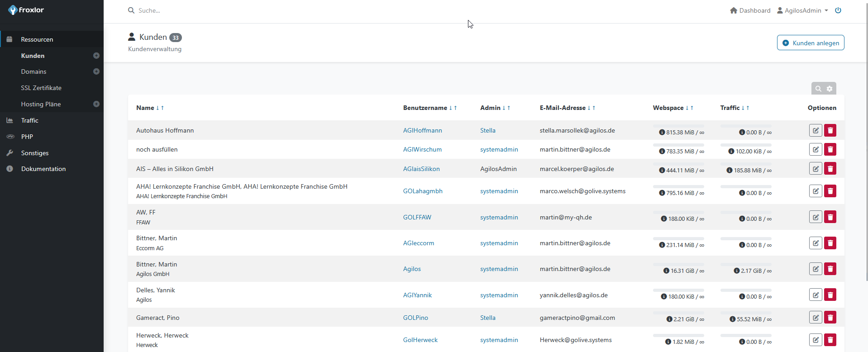Open the Stella admin link for Autohaus Hoffmann
The height and width of the screenshot is (352, 868).
coord(488,130)
